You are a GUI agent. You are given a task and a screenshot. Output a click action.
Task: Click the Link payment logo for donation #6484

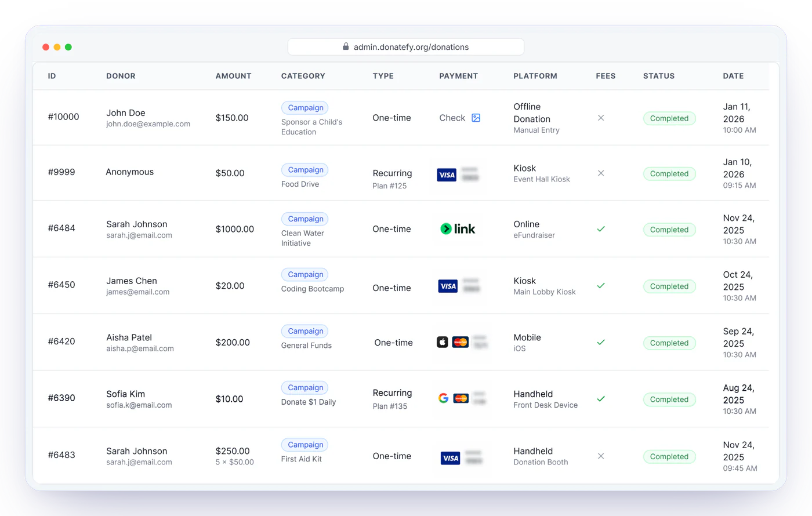[x=458, y=229]
